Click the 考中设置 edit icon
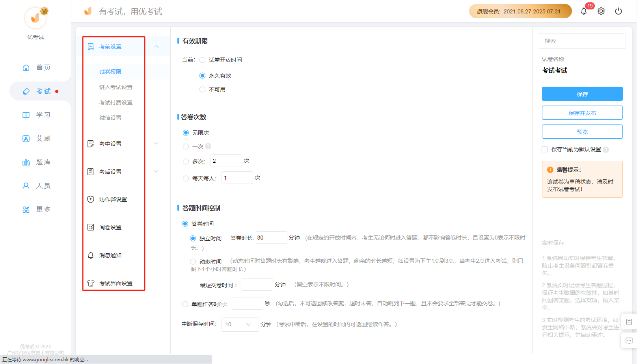637x364 pixels. [x=91, y=144]
